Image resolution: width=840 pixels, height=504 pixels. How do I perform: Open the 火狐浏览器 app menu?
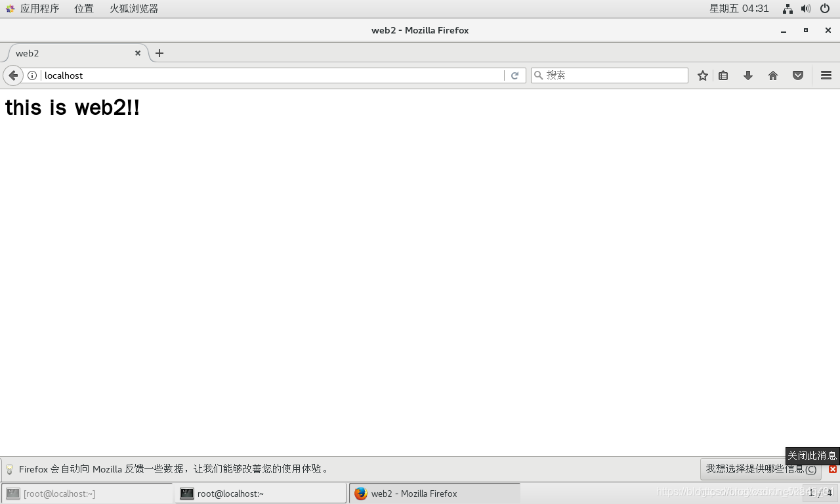tap(134, 9)
